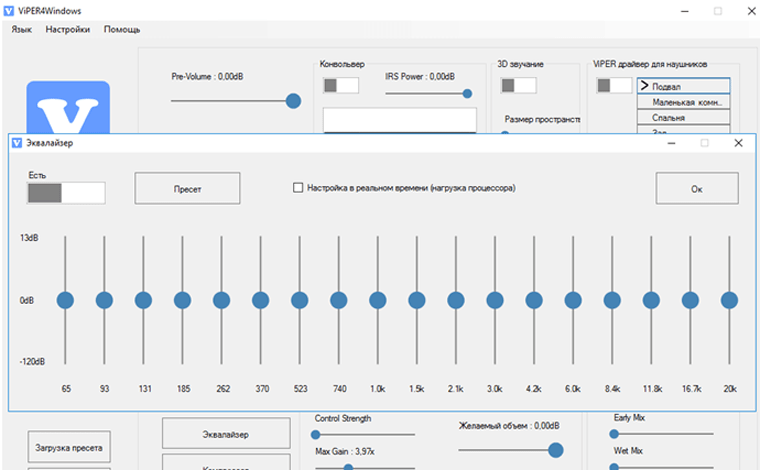
Task: Toggle ViPER драйвер для наушников switch
Action: click(x=614, y=86)
